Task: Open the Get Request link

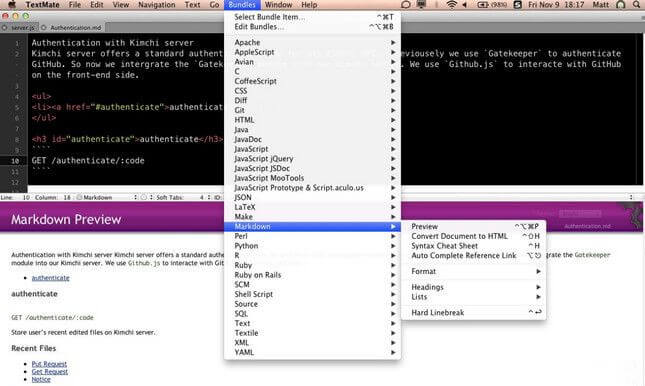Action: pyautogui.click(x=50, y=372)
